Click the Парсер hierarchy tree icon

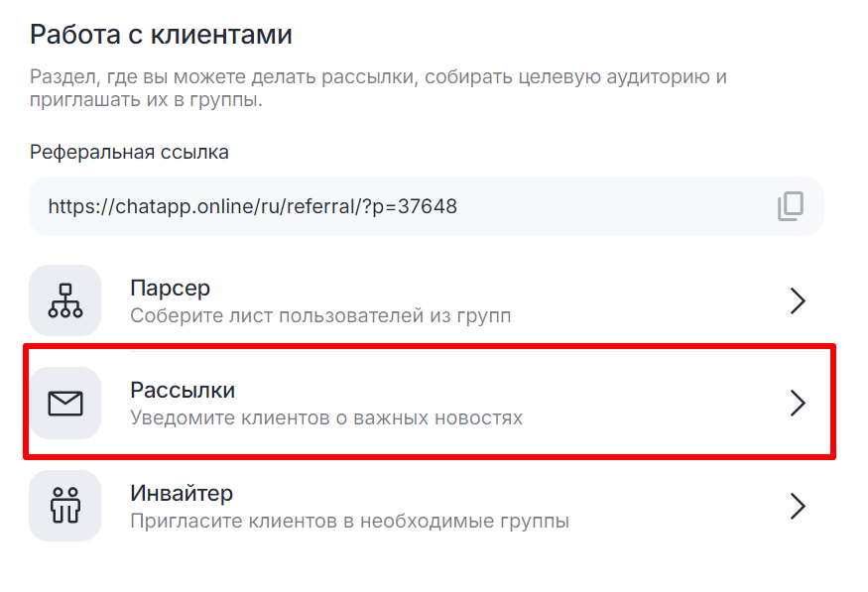coord(65,300)
